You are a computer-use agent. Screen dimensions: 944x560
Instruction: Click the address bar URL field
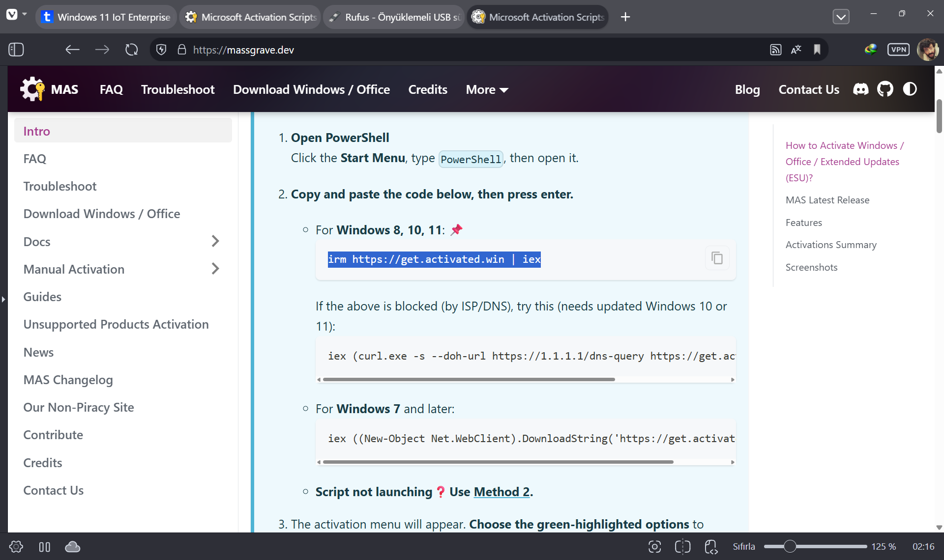coord(472,50)
